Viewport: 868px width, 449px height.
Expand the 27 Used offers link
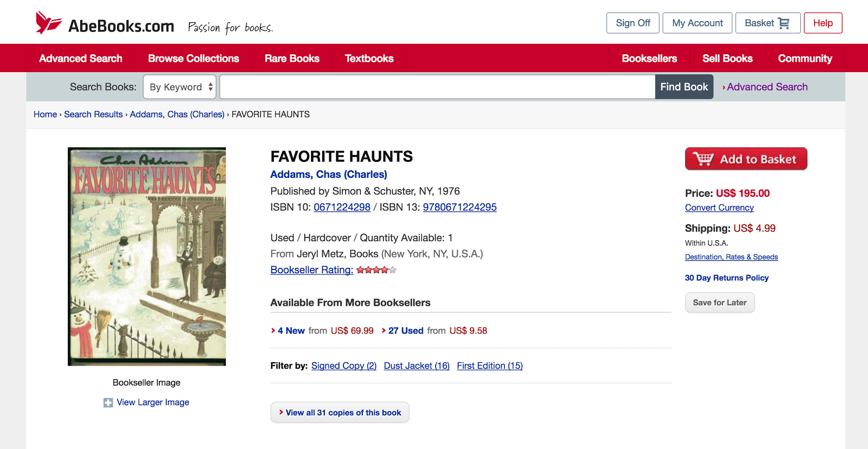click(406, 331)
